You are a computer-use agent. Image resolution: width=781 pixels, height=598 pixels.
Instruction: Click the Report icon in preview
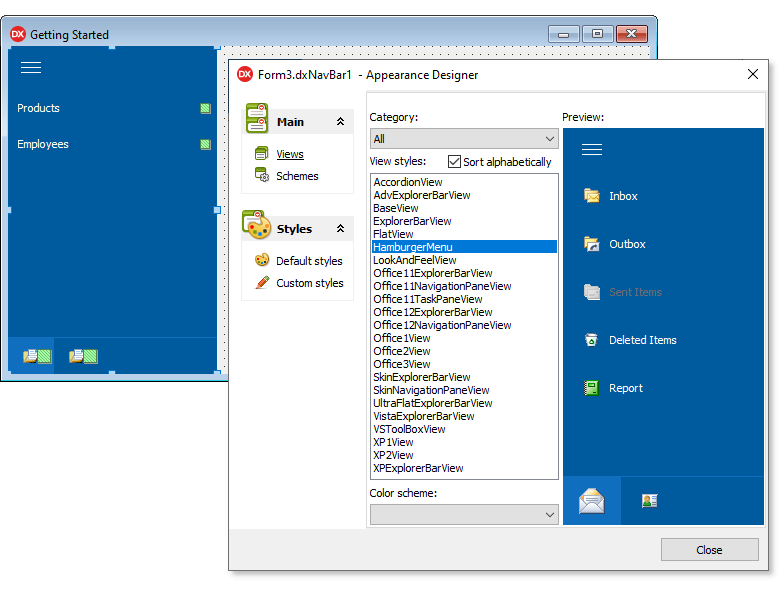592,388
